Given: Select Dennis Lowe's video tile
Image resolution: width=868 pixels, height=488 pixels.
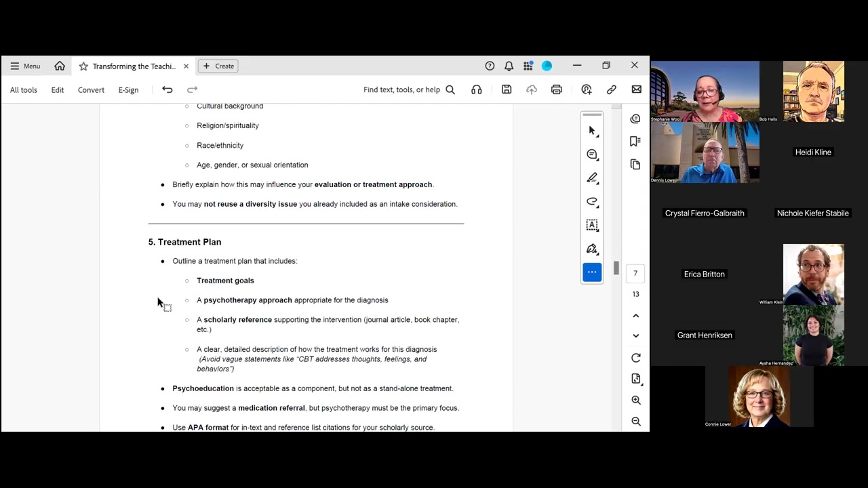Looking at the screenshot, I should point(705,152).
